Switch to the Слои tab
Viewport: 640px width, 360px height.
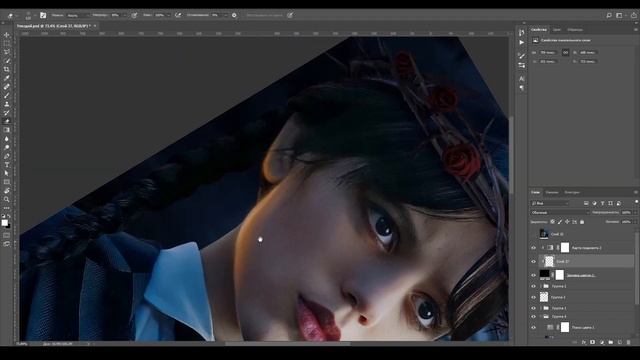pos(536,192)
